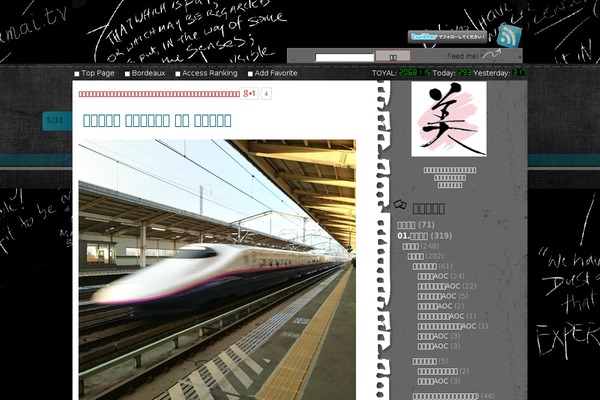Click the category section heading icon
Viewport: 600px width, 400px height.
pyautogui.click(x=400, y=205)
